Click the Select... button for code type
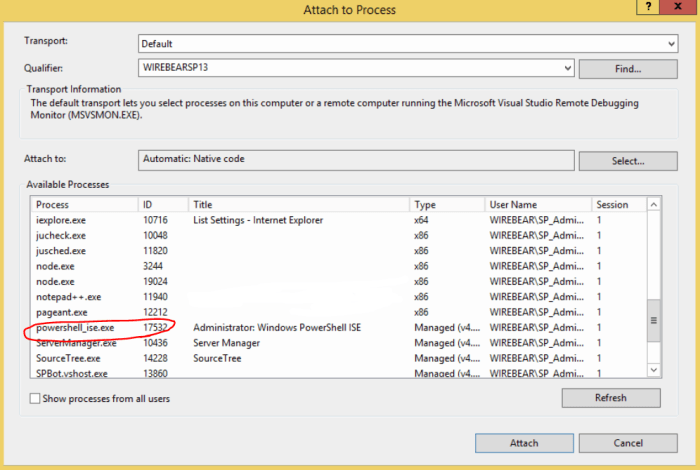This screenshot has height=470, width=700. point(628,160)
